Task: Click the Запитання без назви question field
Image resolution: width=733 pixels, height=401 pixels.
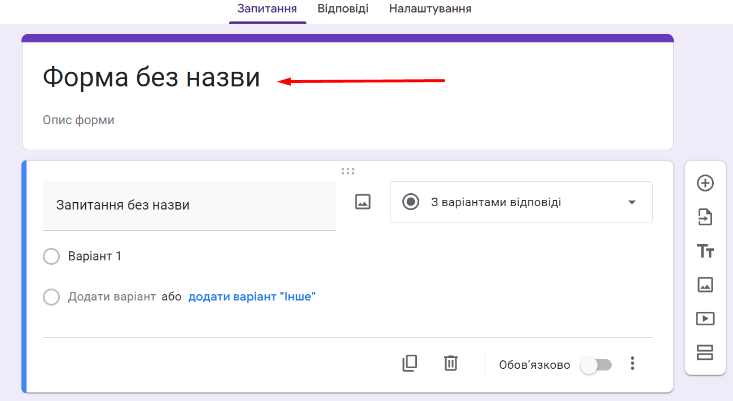Action: pos(189,205)
